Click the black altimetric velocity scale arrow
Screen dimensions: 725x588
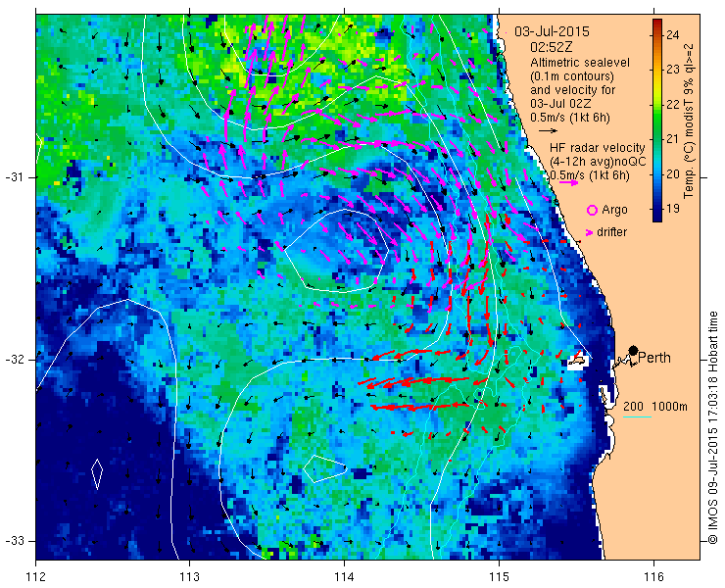coord(548,131)
